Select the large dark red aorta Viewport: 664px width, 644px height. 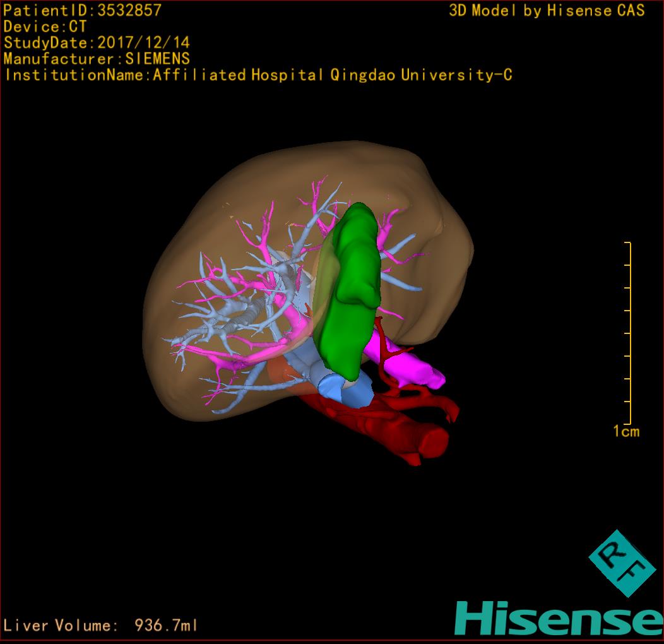(404, 436)
